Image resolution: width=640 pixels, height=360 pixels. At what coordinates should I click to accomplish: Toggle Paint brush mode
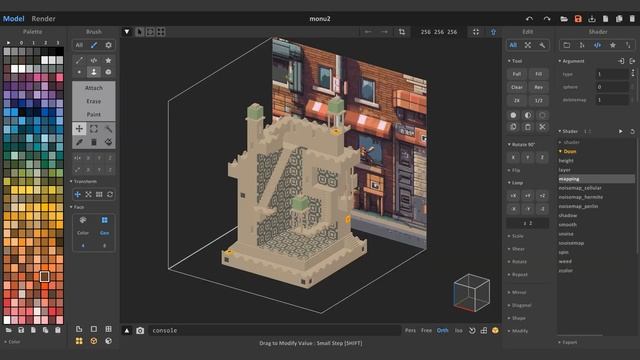pos(94,114)
